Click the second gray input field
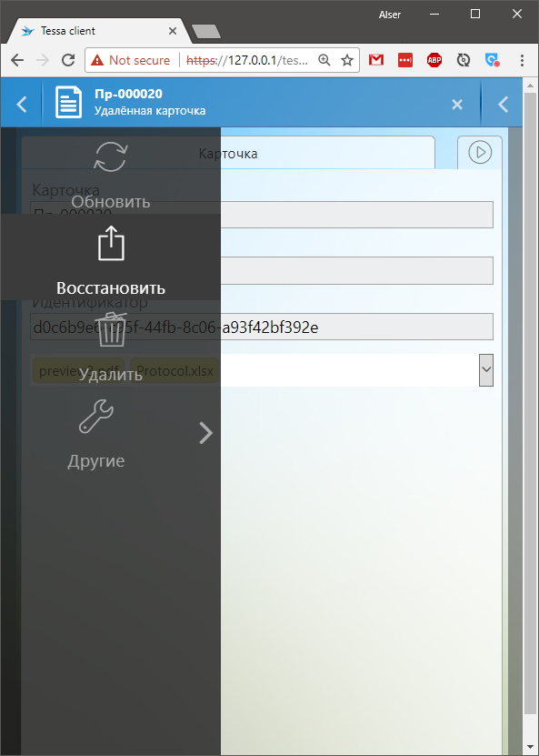Viewport: 539px width, 756px height. [x=262, y=270]
